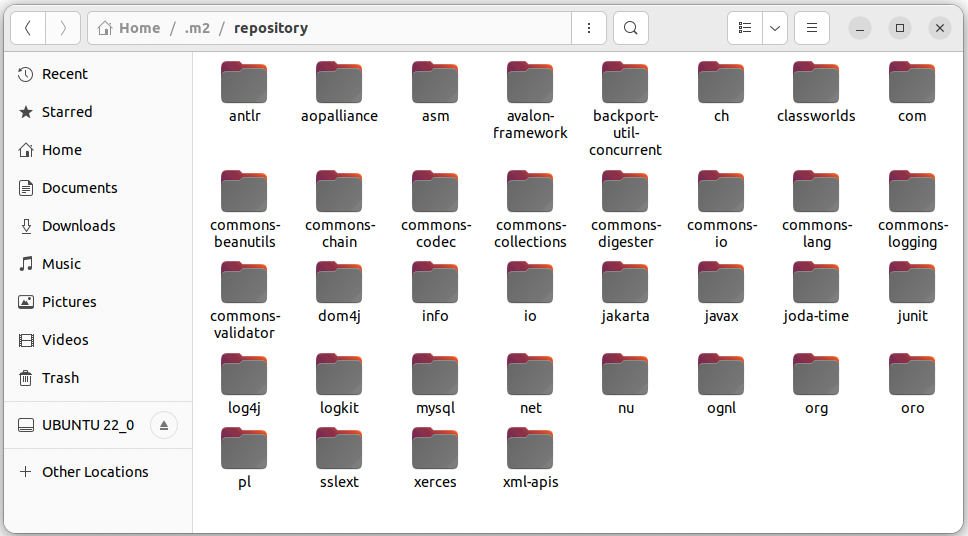Click the xerces folder name
This screenshot has height=536, width=968.
click(435, 482)
